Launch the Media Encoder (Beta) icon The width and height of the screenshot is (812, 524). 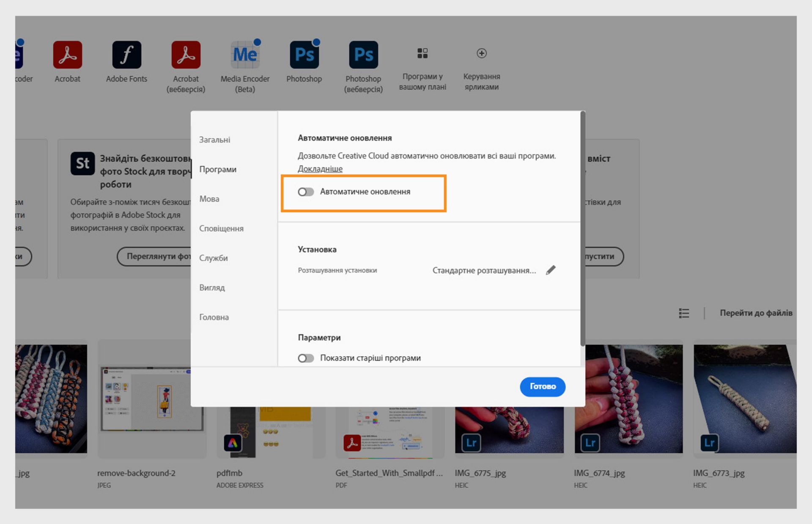tap(245, 55)
